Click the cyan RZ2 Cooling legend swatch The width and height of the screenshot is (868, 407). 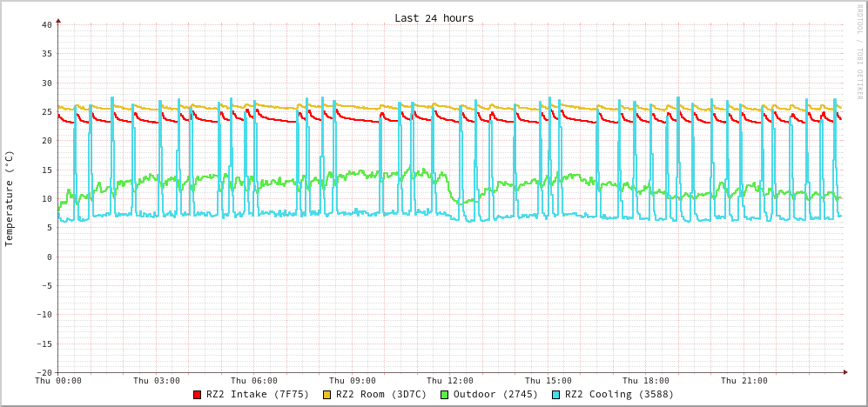pyautogui.click(x=556, y=395)
